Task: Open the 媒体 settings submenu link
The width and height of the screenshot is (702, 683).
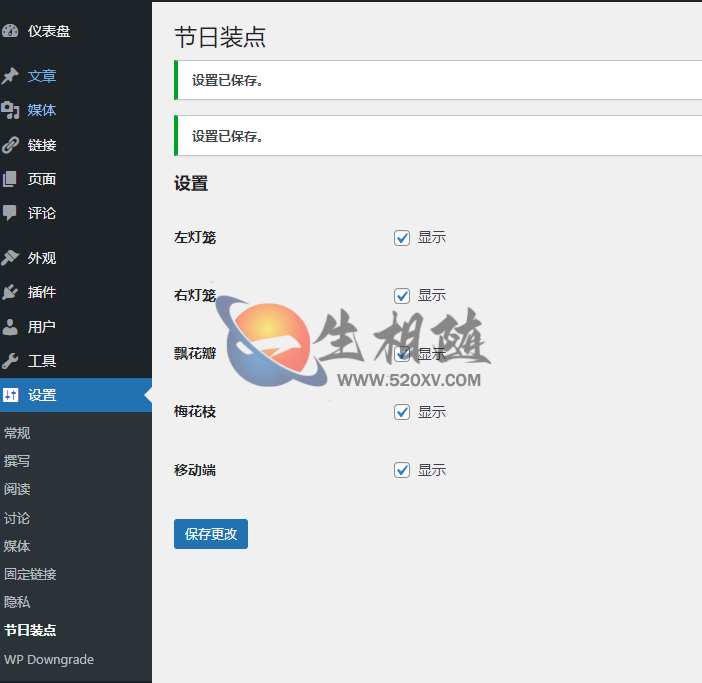Action: point(17,546)
